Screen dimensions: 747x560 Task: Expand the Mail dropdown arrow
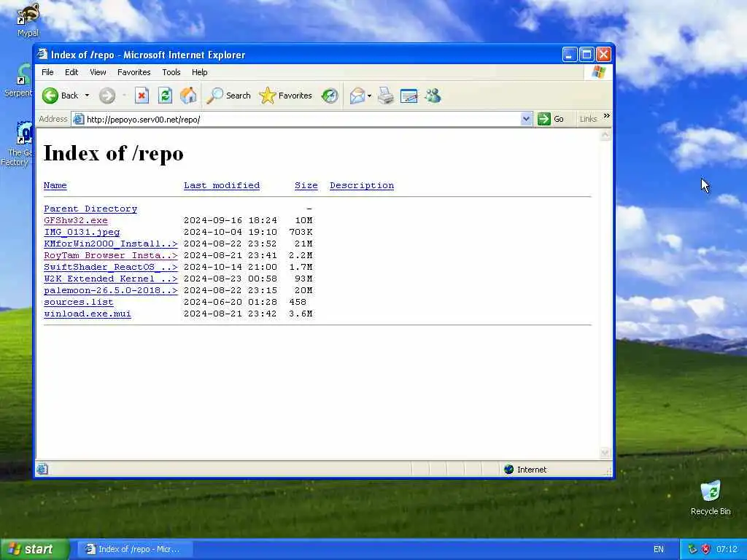click(x=369, y=96)
